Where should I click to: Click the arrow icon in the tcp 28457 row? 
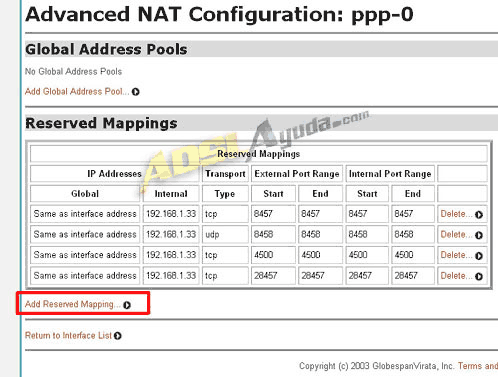pos(479,276)
